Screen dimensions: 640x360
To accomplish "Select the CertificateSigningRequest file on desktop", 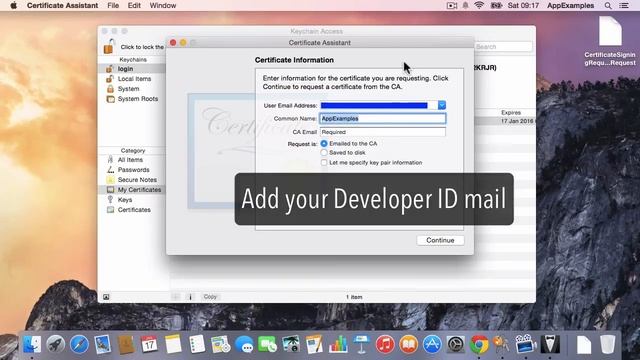I will coord(610,41).
